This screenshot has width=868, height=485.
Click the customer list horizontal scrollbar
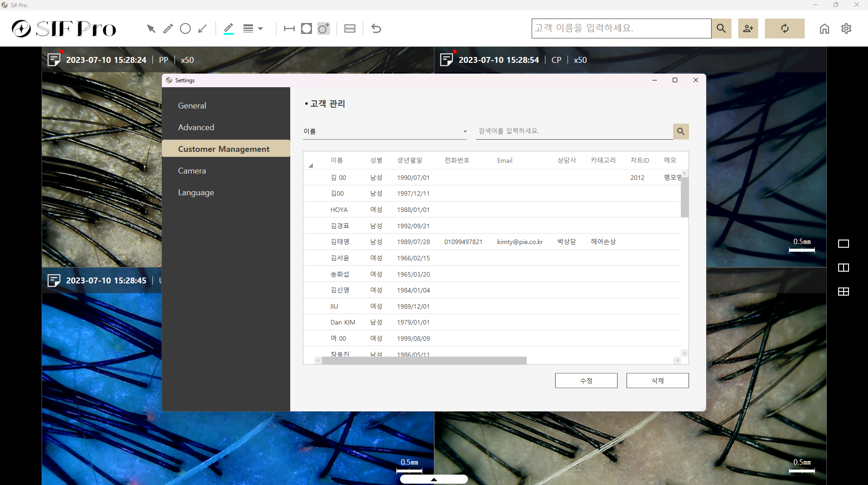(x=424, y=361)
